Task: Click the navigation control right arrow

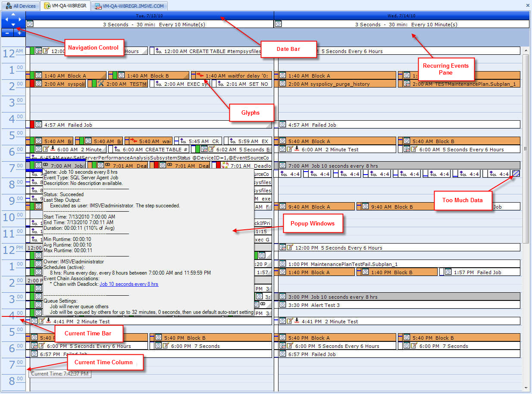Action: pos(20,19)
